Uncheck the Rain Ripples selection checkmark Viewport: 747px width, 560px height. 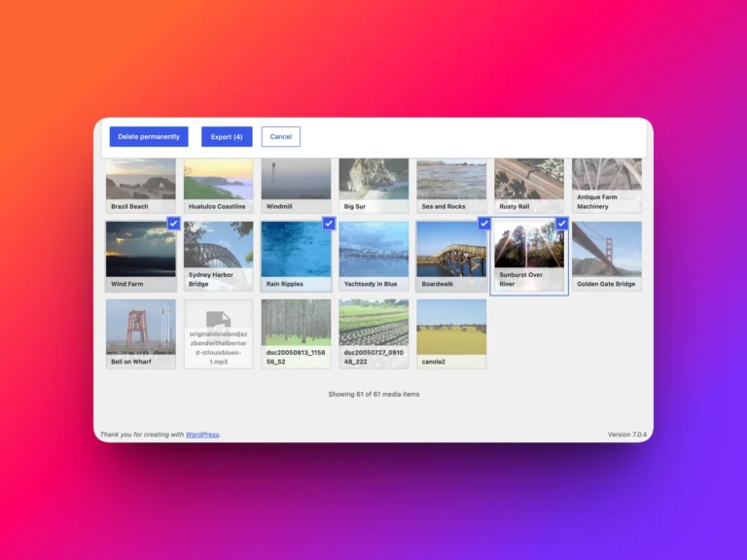point(329,224)
